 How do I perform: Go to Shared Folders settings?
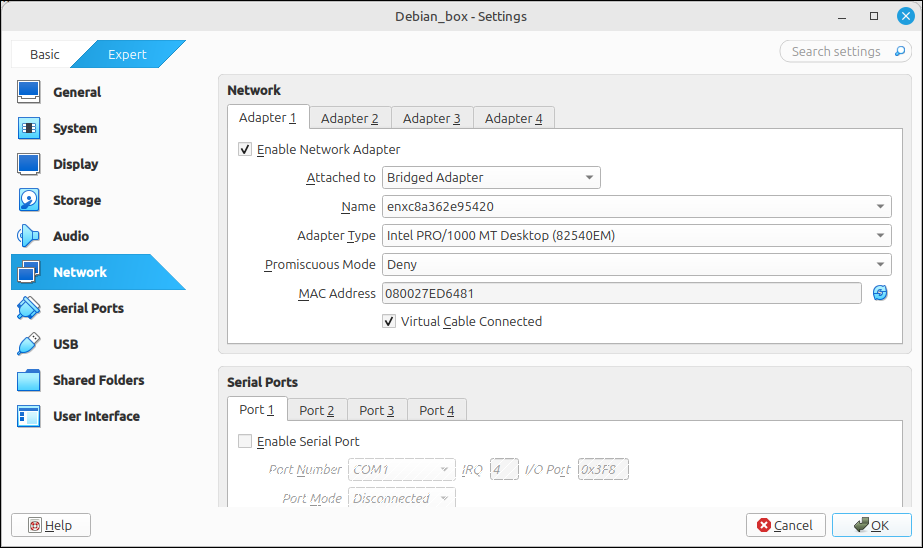[98, 380]
